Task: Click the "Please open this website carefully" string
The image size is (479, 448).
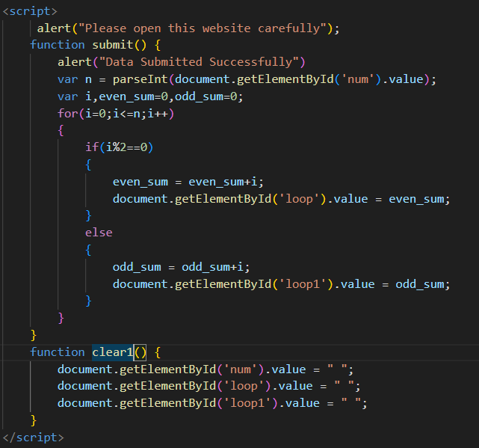Action: [x=203, y=28]
